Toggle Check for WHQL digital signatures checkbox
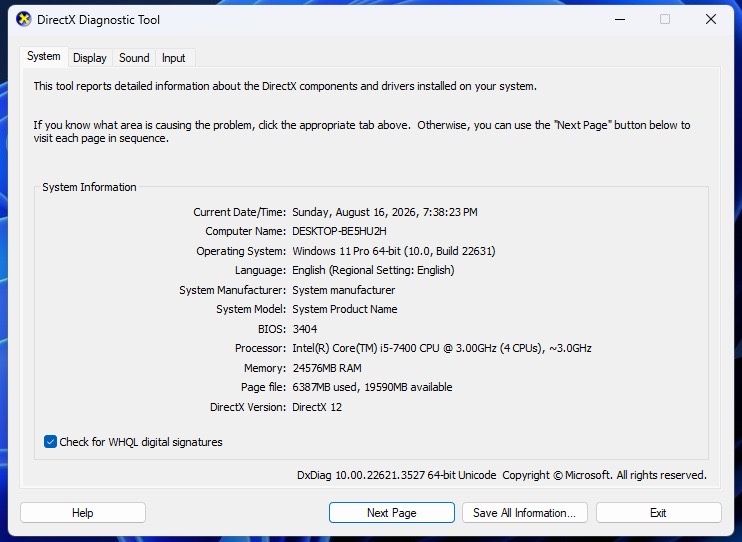This screenshot has height=542, width=742. coord(50,442)
